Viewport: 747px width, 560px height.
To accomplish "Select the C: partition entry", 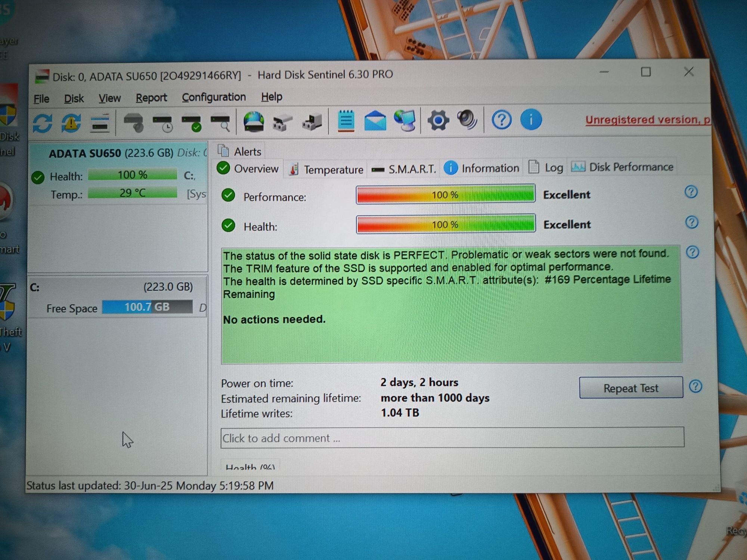I will 118,297.
